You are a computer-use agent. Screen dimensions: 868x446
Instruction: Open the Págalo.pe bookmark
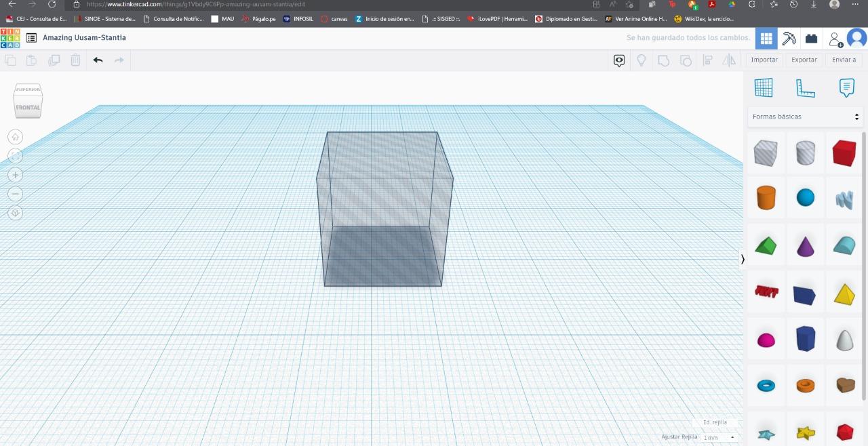pyautogui.click(x=258, y=19)
